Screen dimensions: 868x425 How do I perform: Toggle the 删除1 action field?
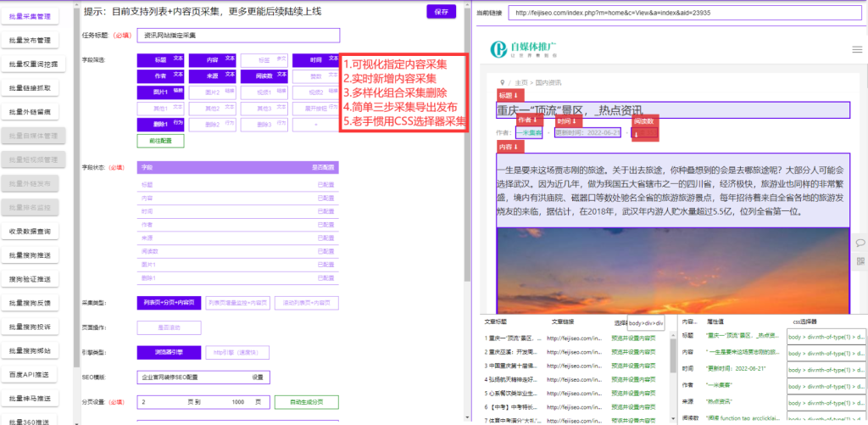coord(160,125)
